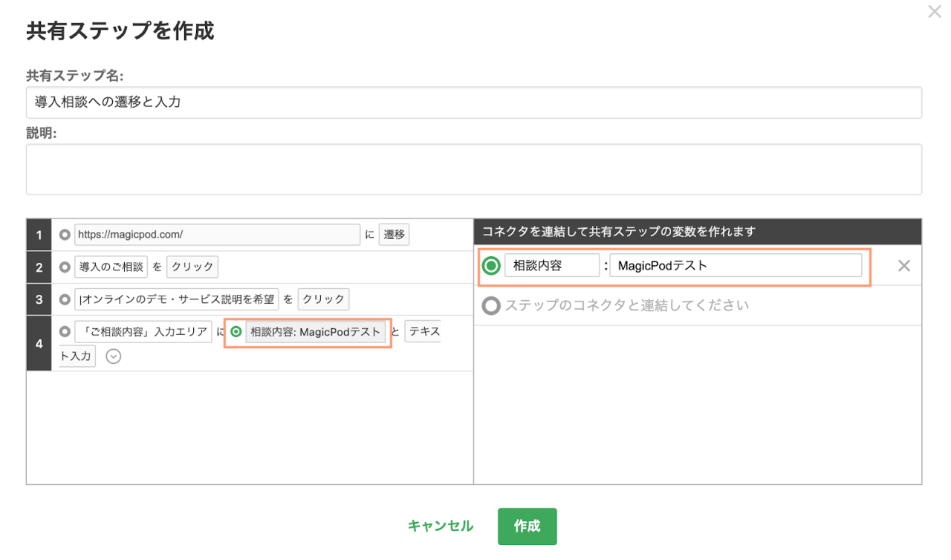Click the empty gray connector placeholder circle
This screenshot has height=560, width=951.
point(490,305)
